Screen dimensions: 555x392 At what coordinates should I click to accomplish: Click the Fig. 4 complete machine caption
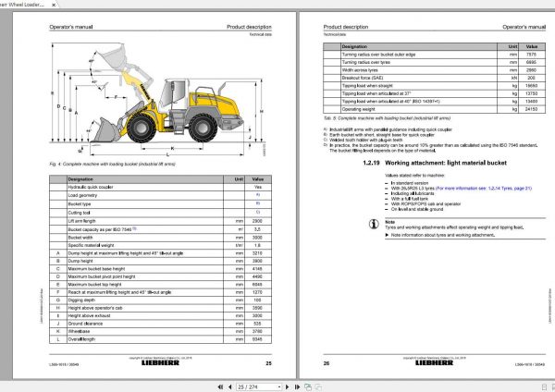click(113, 165)
